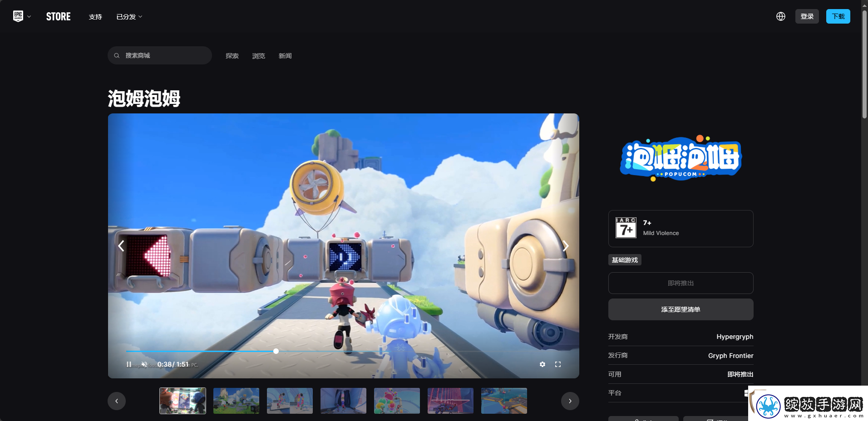Viewport: 868px width, 421px height.
Task: Select the second thumbnail with green island
Action: 236,401
